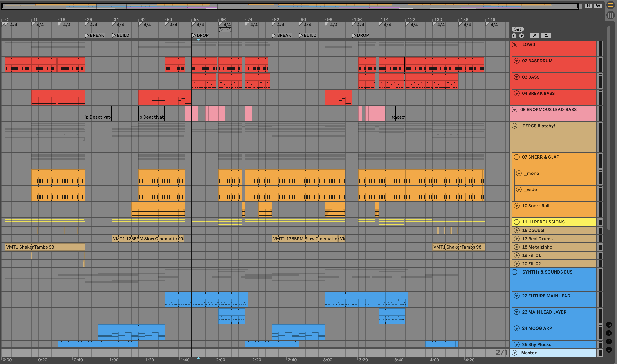The height and width of the screenshot is (364, 617).
Task: Select the BUILD locator at bar 90
Action: 308,35
